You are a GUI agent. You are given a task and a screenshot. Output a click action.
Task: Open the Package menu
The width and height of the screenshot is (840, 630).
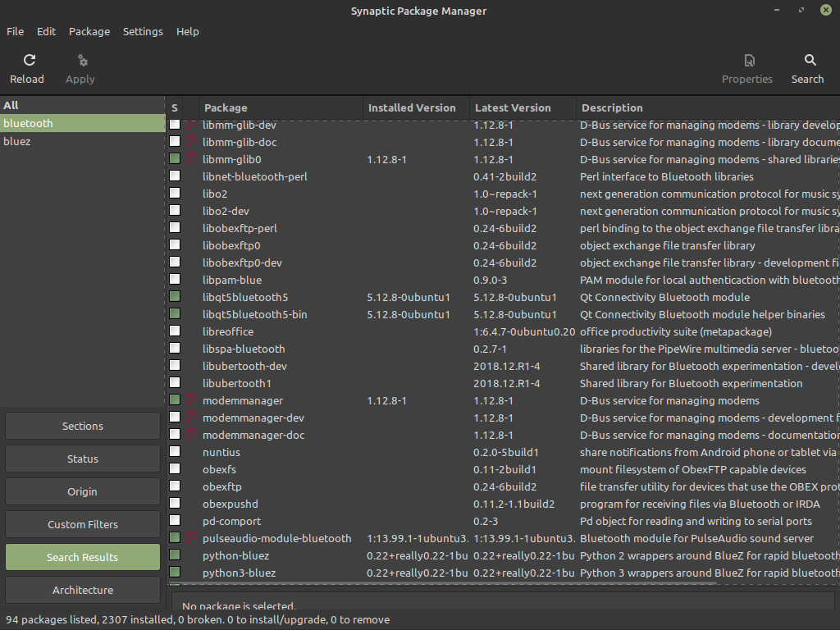tap(89, 31)
